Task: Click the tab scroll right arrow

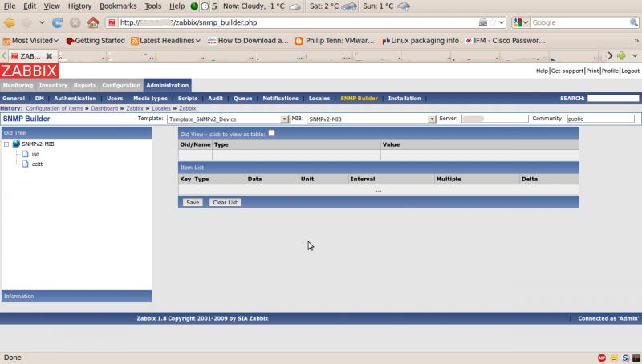Action: 610,55
